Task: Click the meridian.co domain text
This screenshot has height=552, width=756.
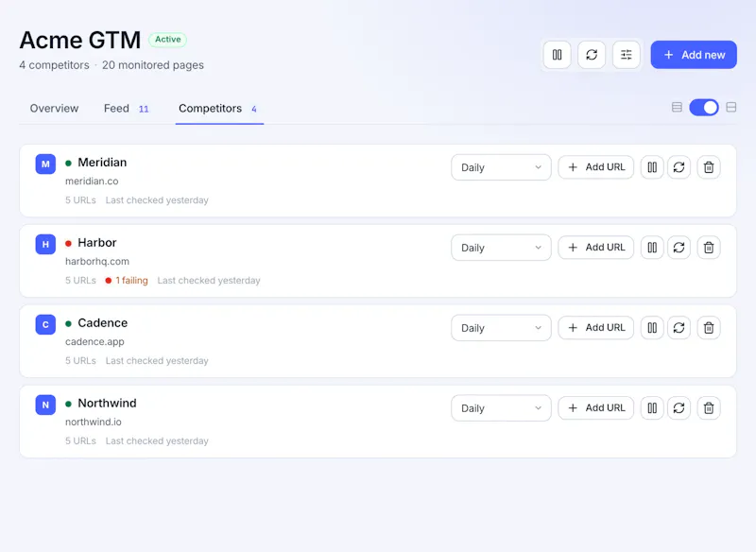Action: click(92, 181)
